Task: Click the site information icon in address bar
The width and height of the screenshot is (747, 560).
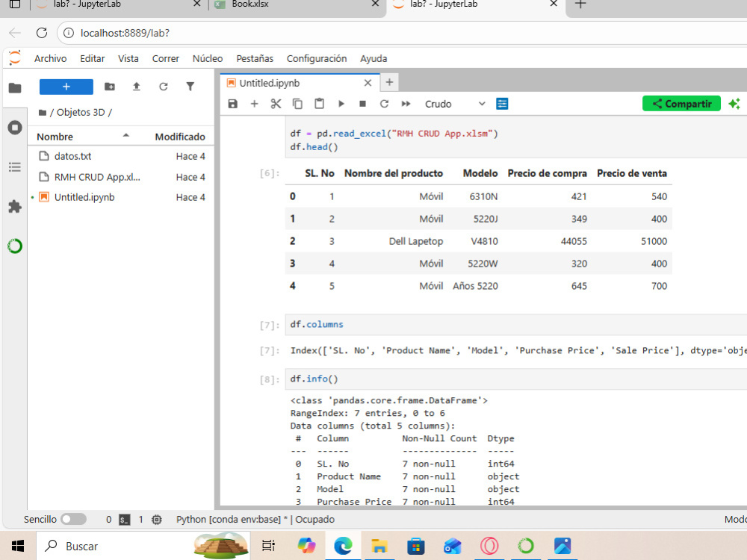Action: point(69,33)
